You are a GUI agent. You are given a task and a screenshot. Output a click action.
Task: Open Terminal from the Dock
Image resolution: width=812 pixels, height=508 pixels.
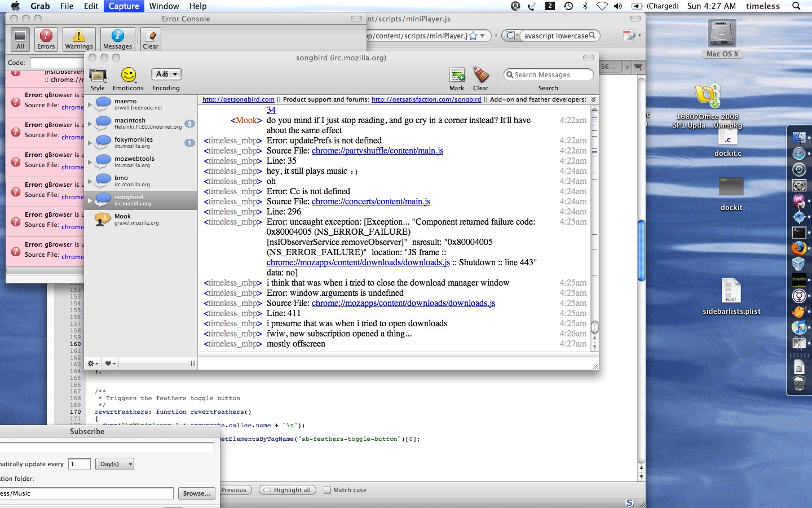pos(799,233)
